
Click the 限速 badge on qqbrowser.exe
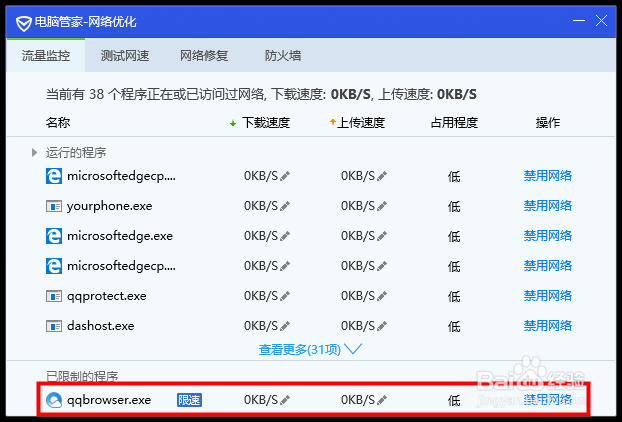[x=189, y=400]
